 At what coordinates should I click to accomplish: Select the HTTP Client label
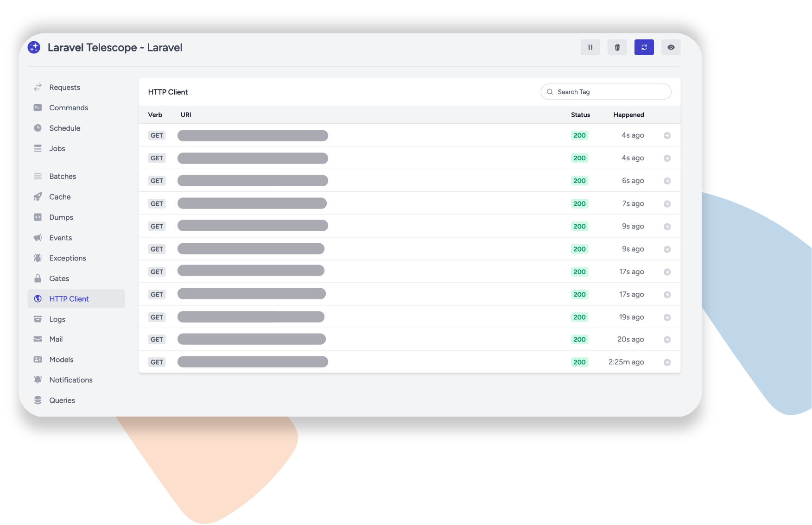[69, 298]
